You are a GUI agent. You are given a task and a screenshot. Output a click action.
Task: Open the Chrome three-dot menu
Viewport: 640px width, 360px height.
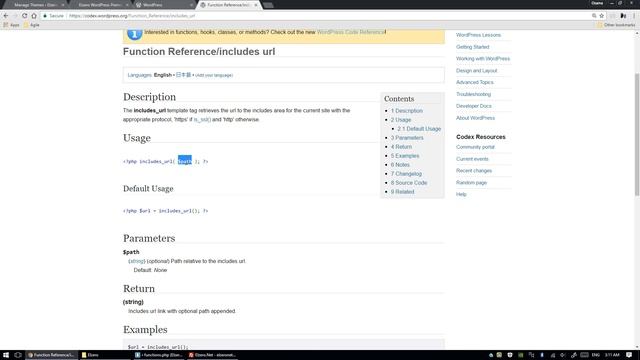coord(634,16)
